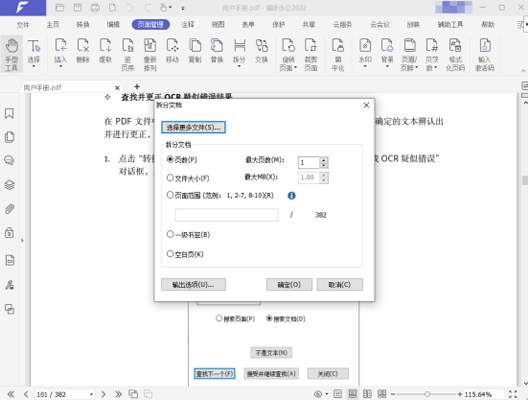Confirm split with the OK button
528x400 pixels.
coord(289,285)
